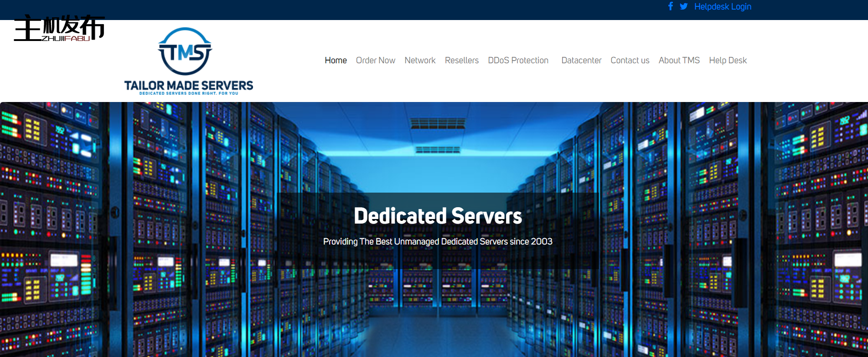Image resolution: width=868 pixels, height=357 pixels.
Task: Click the Helpdesk Login link
Action: coord(723,6)
